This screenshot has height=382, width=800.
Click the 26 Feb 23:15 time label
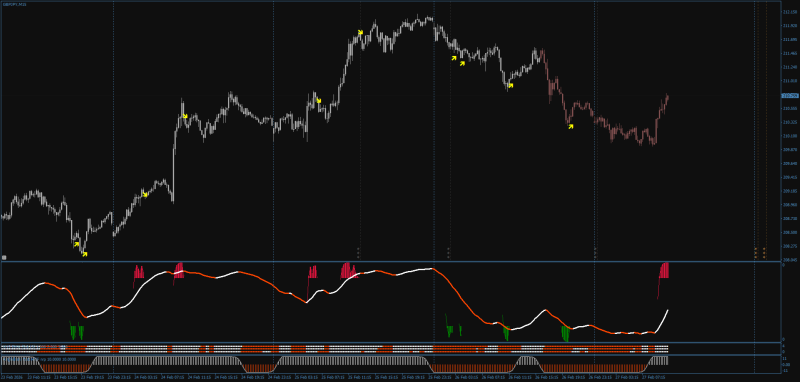(x=601, y=377)
